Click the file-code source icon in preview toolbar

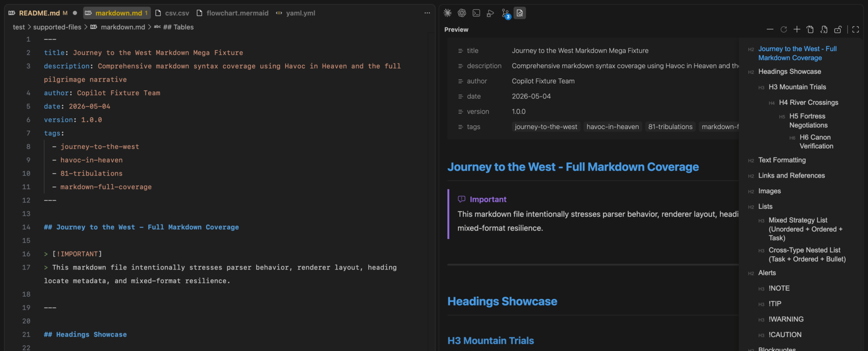click(824, 29)
